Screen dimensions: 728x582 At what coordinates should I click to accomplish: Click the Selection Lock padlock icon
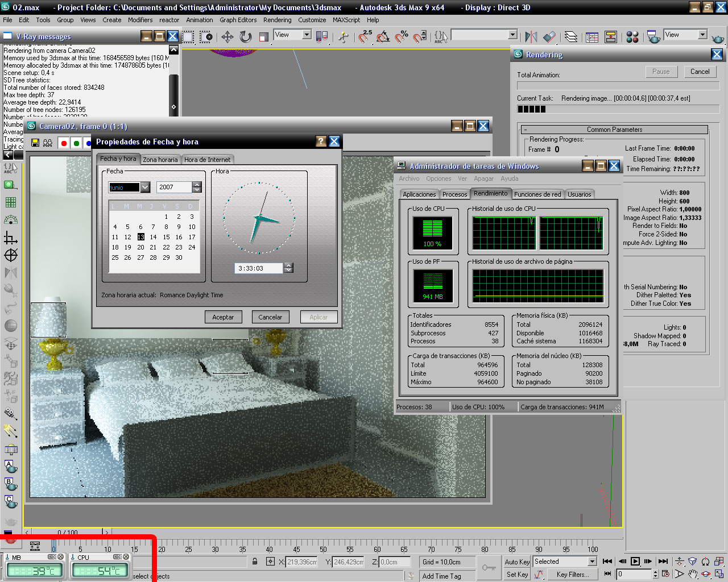[x=255, y=562]
